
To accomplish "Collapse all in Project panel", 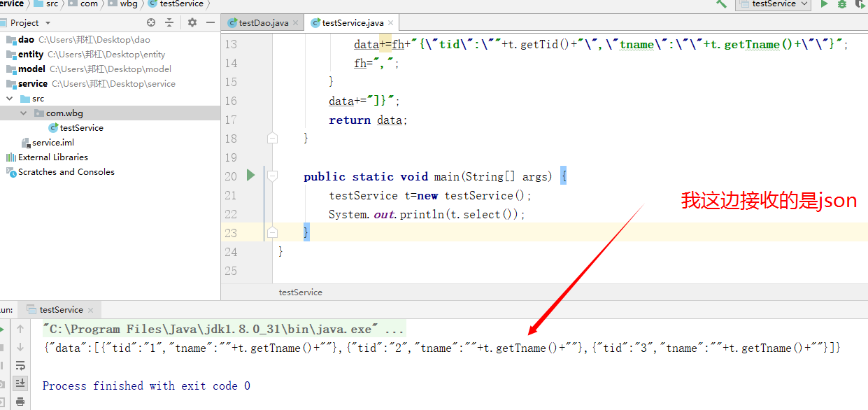I will (169, 22).
